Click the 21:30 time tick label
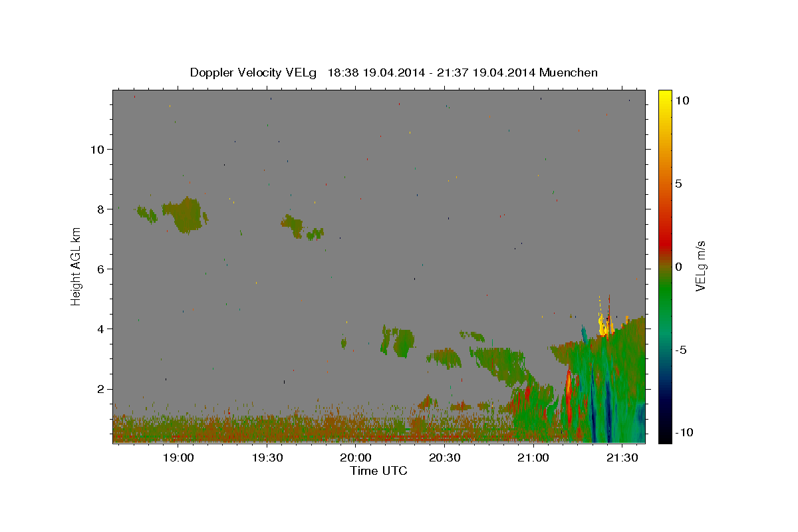 (622, 458)
